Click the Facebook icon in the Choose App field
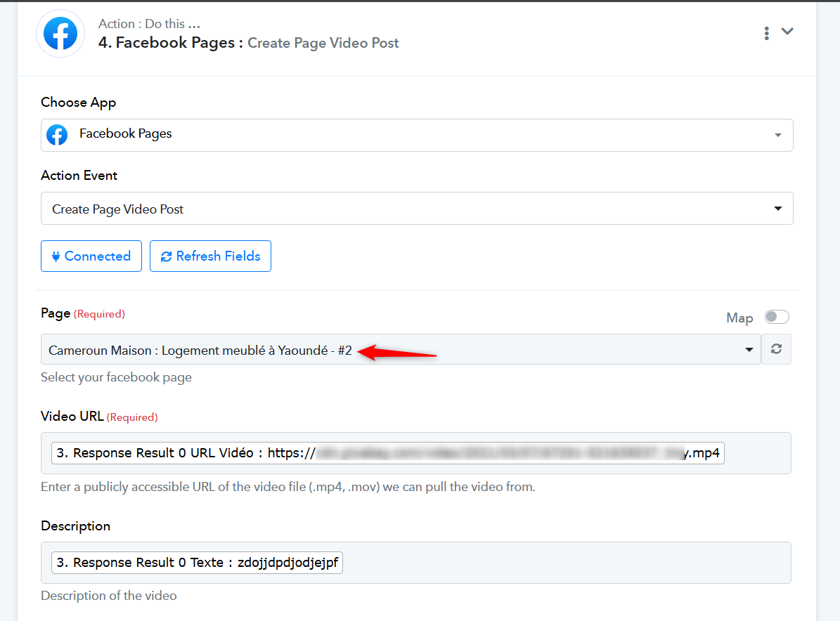The height and width of the screenshot is (621, 840). pyautogui.click(x=57, y=135)
